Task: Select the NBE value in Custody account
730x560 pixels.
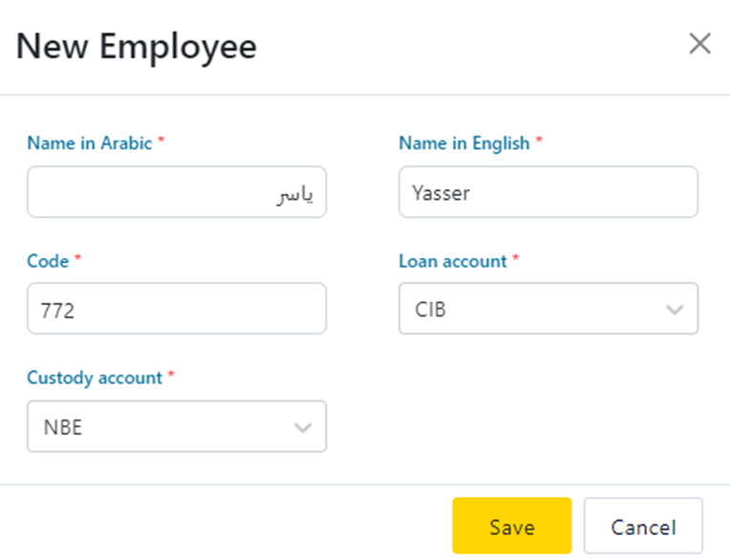Action: point(63,427)
